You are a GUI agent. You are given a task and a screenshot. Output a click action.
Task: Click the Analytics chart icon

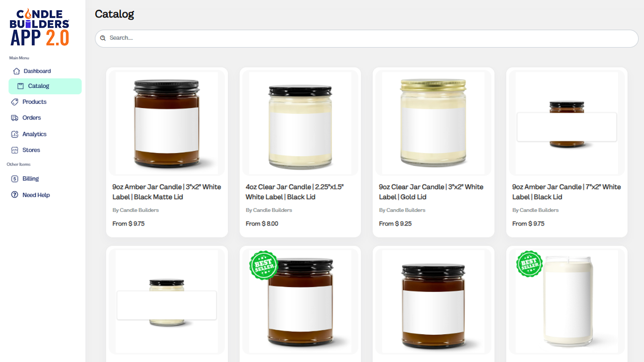click(15, 134)
